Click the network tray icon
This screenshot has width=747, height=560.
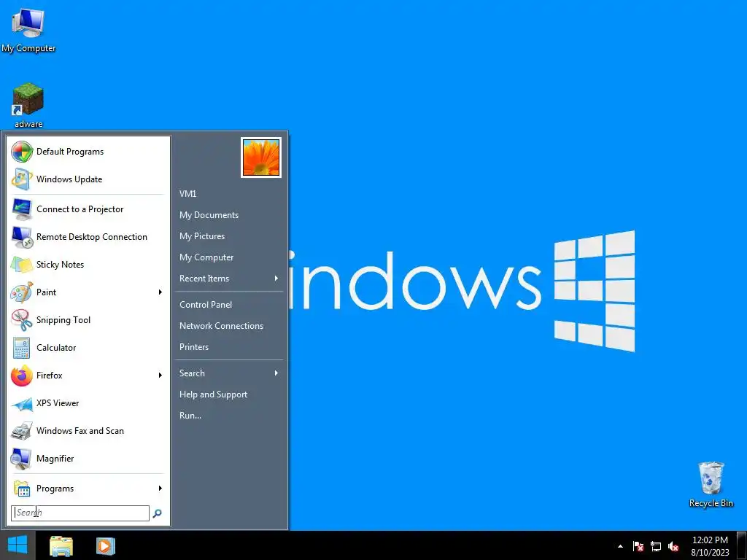(x=656, y=546)
